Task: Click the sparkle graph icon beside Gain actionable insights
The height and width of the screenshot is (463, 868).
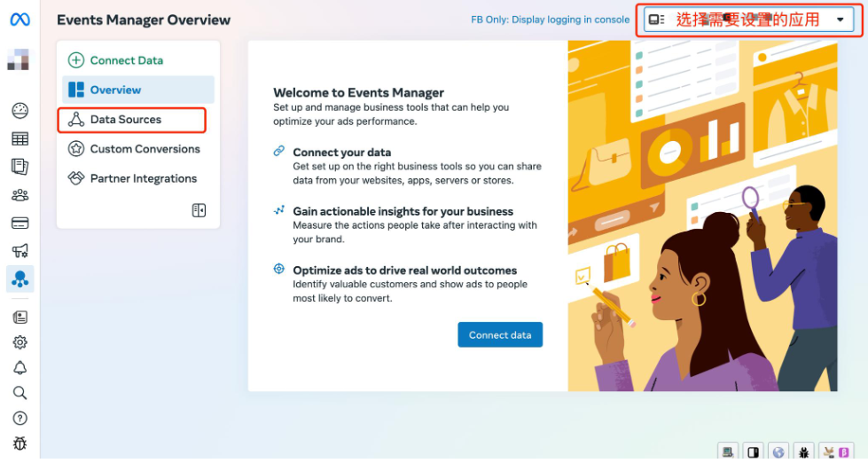Action: 279,210
